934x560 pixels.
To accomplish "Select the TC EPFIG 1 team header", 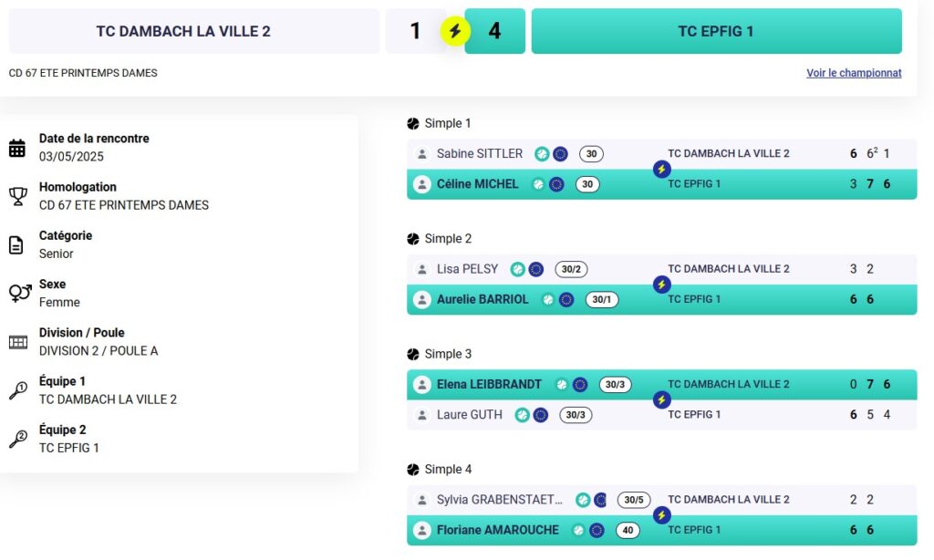I will [716, 31].
